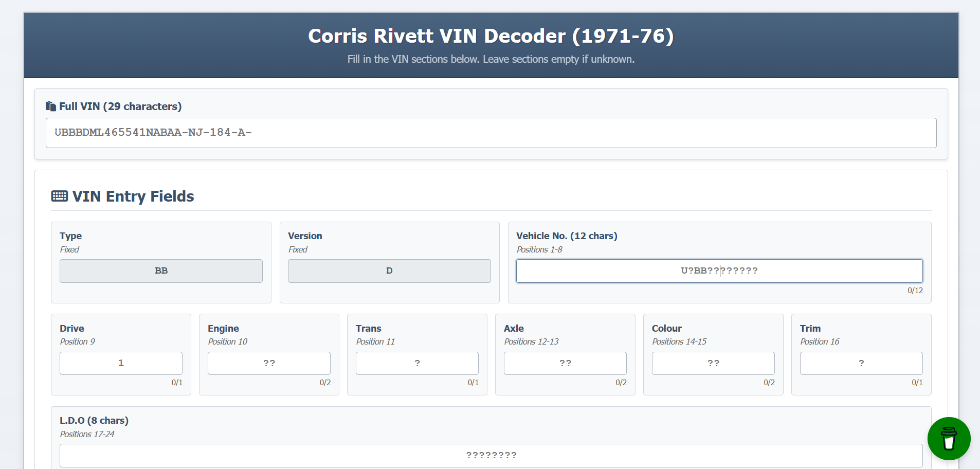Click the Trans position 11 input box

click(417, 363)
